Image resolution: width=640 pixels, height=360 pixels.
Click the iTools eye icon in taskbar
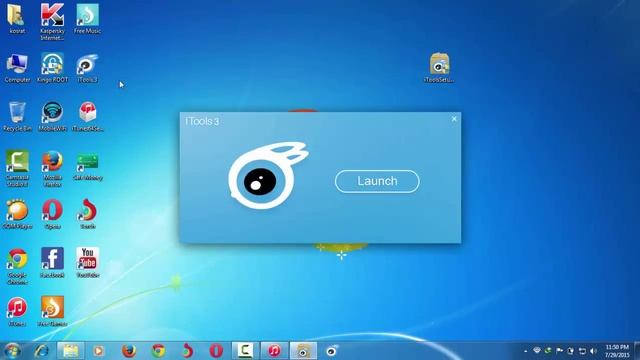pos(332,351)
